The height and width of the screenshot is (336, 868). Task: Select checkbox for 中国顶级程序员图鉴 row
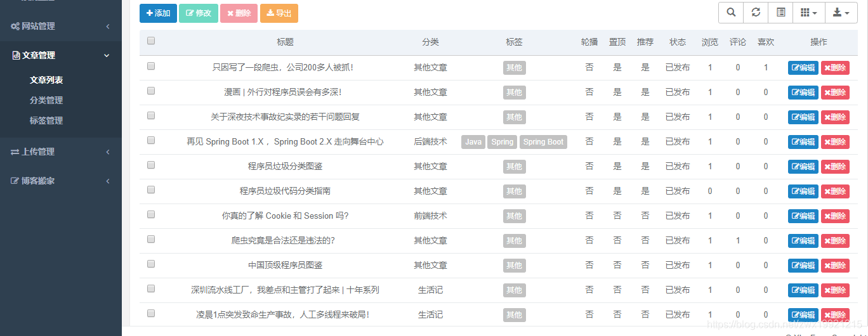151,264
